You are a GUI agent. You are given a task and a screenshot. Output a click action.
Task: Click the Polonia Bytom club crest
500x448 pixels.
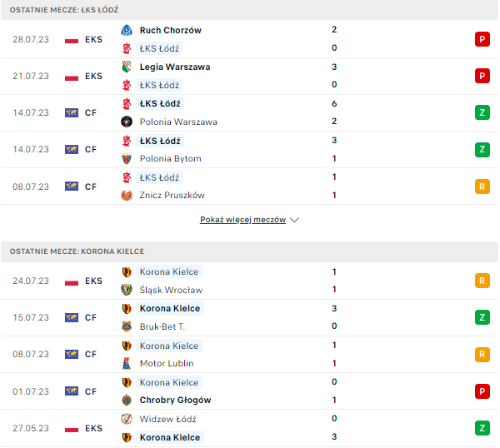point(127,158)
